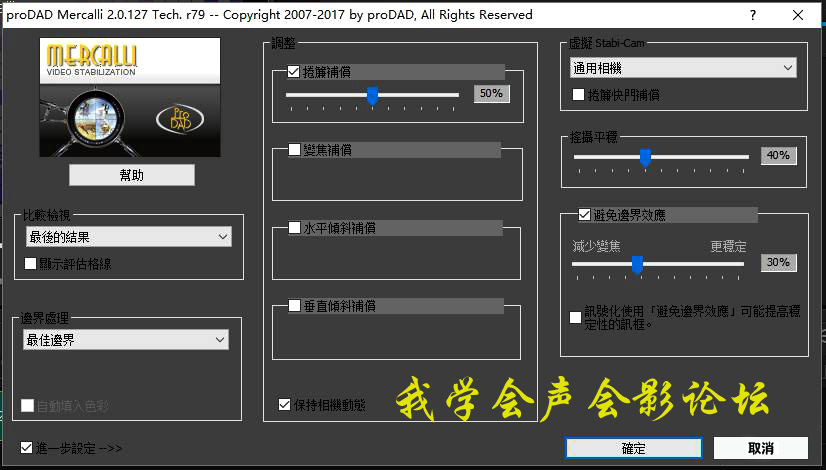Click the 取消 cancel button

pos(761,448)
